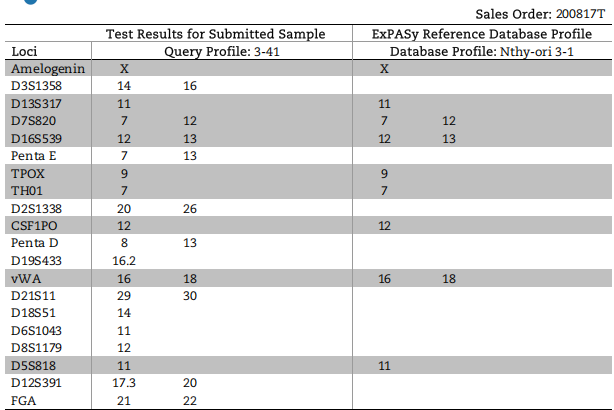
Task: Click the D3S1358 locus label
Action: [36, 86]
